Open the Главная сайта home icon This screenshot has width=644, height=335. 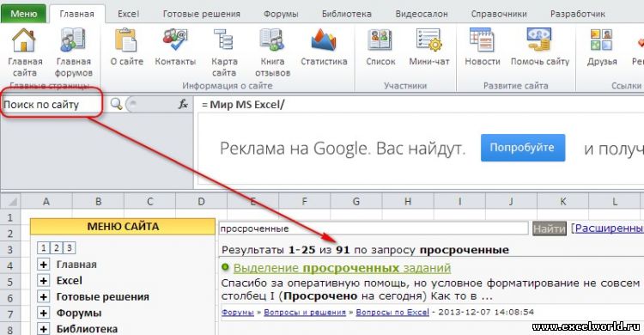[24, 40]
